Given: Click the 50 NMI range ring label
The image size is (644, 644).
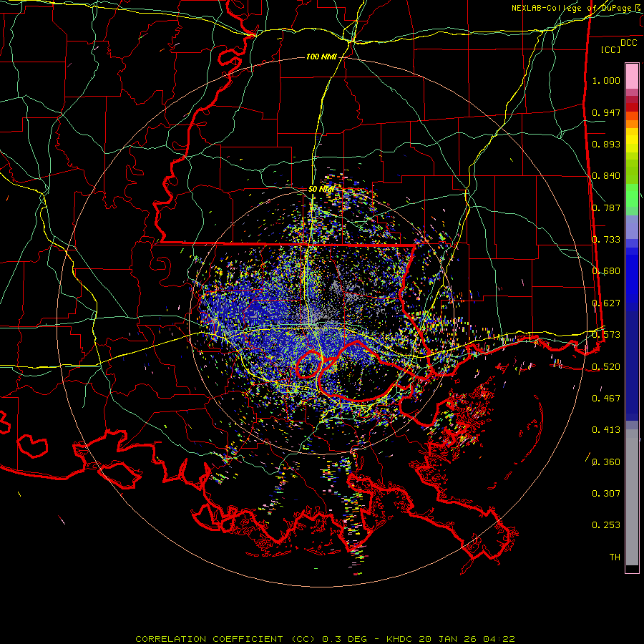Looking at the screenshot, I should click(x=321, y=190).
